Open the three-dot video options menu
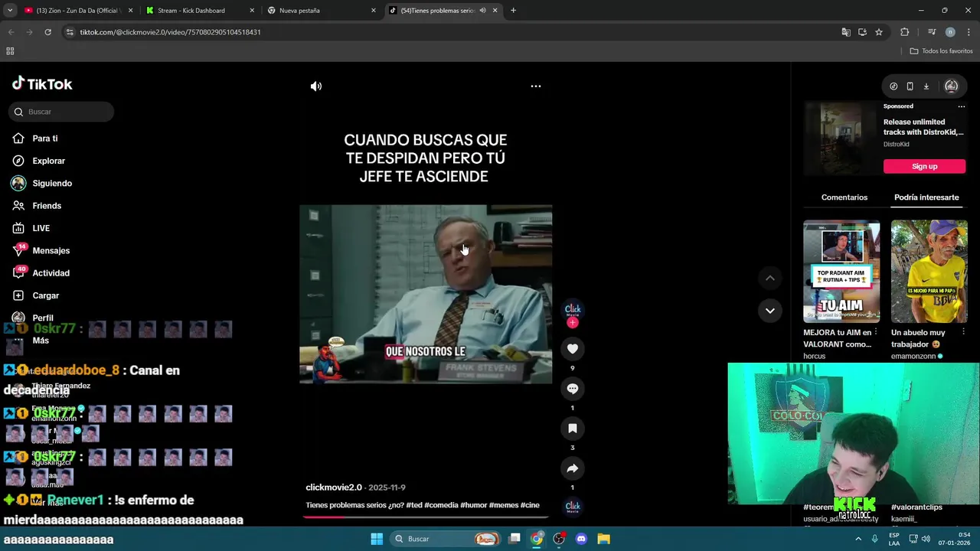980x551 pixels. (x=536, y=86)
